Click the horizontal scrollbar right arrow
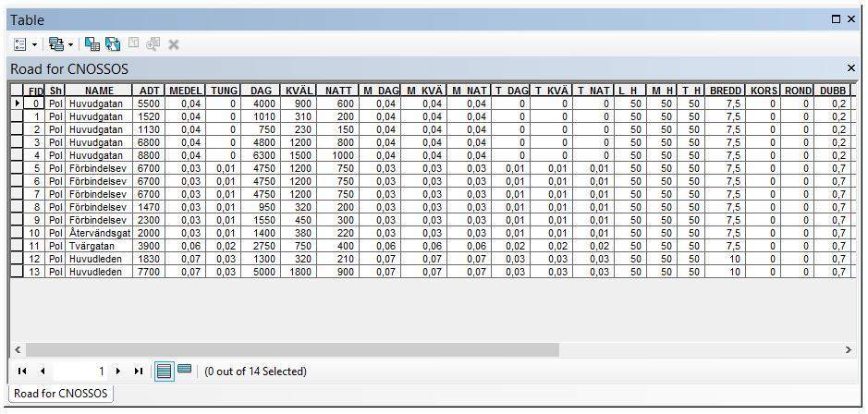 point(848,350)
